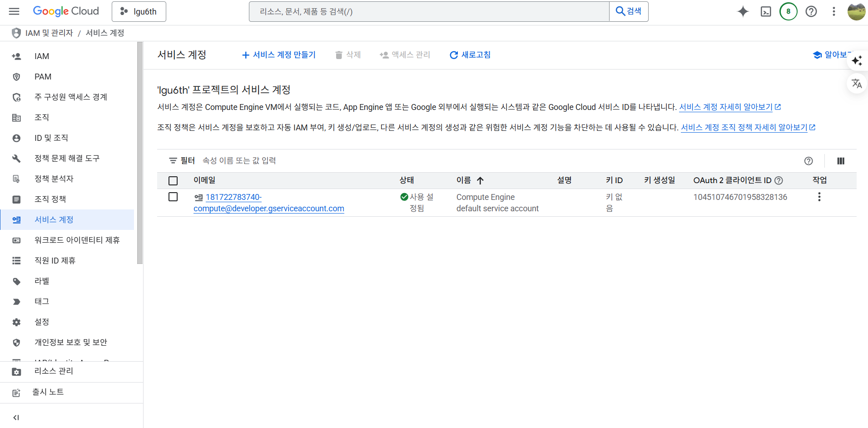Open 조직 sidebar item
This screenshot has width=868, height=428.
pyautogui.click(x=67, y=118)
